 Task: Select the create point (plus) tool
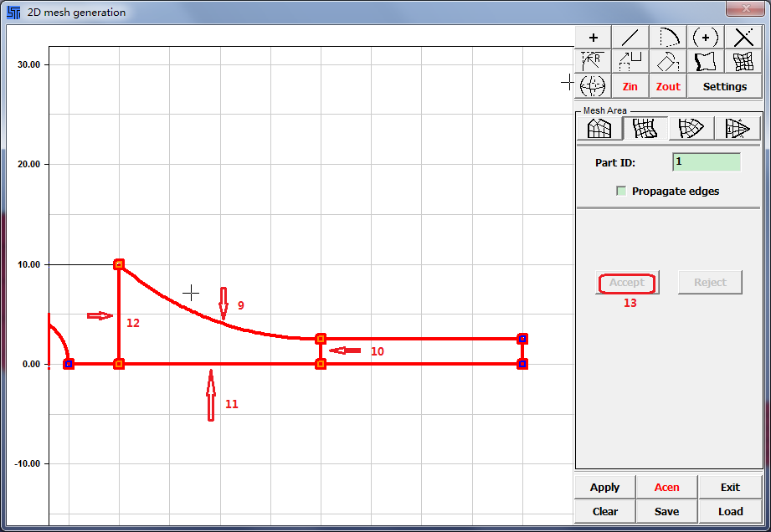point(593,38)
